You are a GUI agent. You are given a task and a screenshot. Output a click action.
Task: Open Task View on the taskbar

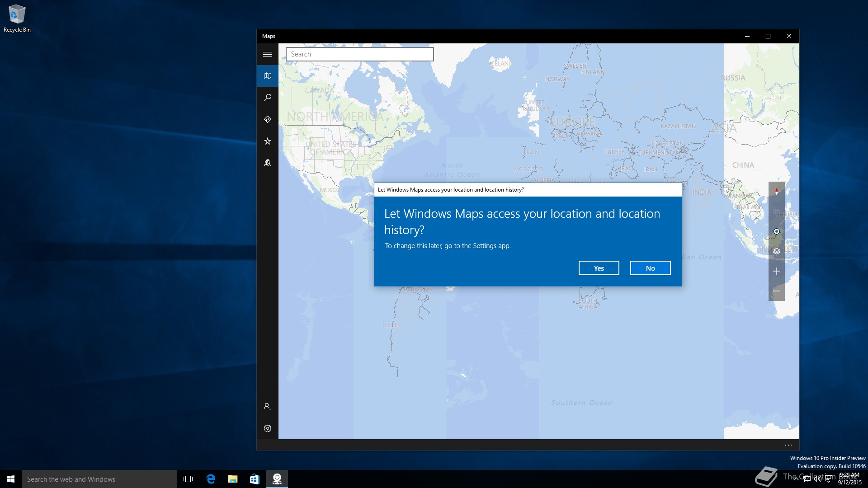tap(188, 479)
